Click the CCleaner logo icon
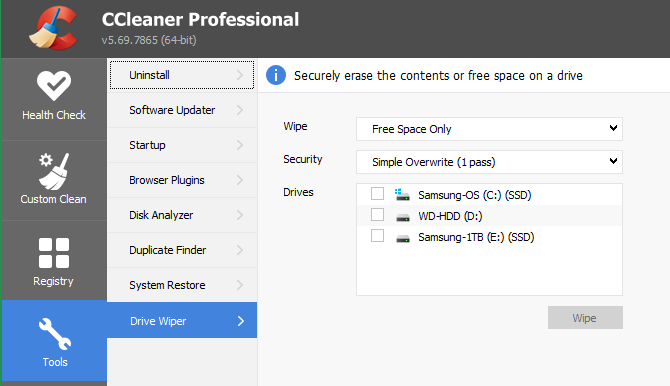The image size is (670, 386). click(x=54, y=27)
